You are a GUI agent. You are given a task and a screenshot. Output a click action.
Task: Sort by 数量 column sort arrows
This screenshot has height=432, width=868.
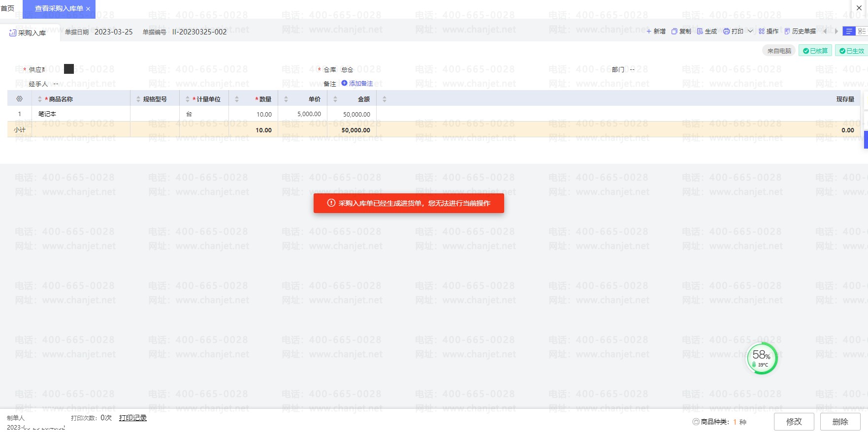click(237, 99)
